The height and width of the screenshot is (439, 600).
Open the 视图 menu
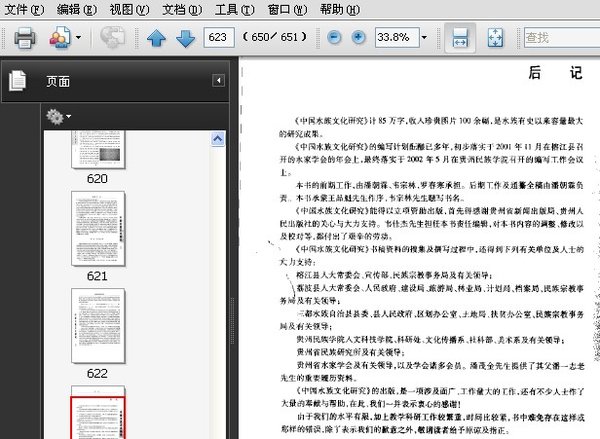pyautogui.click(x=129, y=9)
